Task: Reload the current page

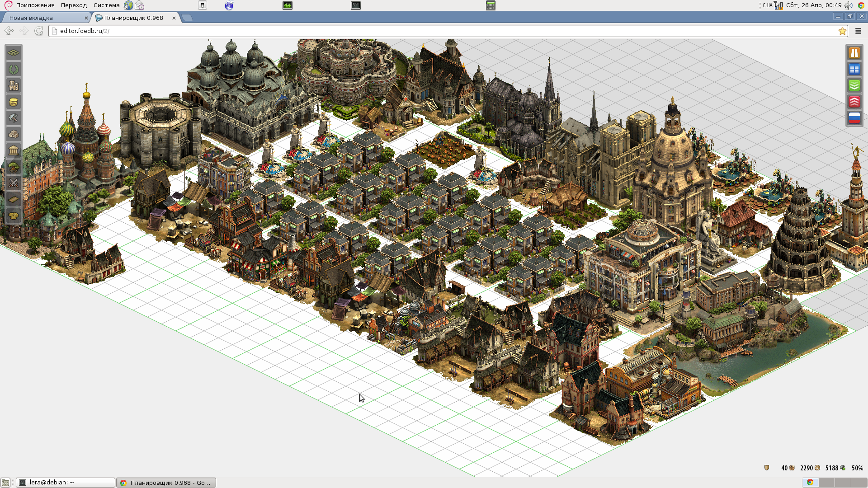Action: [x=39, y=31]
